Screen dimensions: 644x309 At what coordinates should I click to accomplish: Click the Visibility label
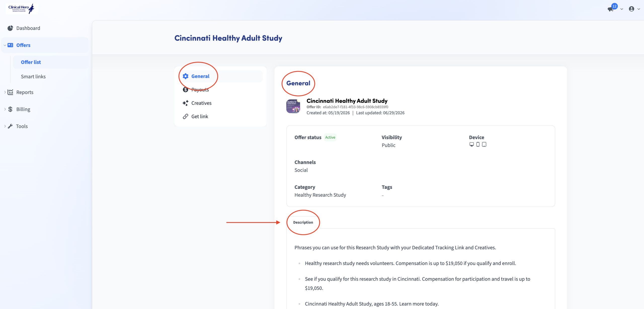[392, 137]
